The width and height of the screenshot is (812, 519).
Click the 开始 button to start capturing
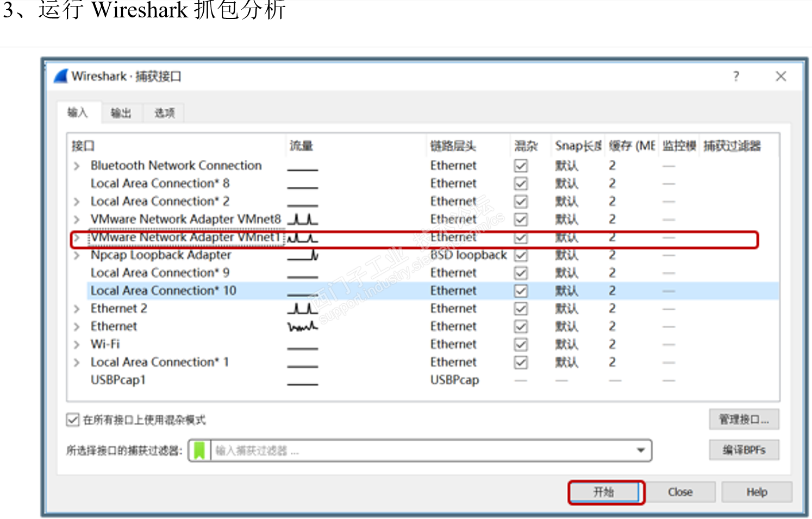(x=604, y=492)
